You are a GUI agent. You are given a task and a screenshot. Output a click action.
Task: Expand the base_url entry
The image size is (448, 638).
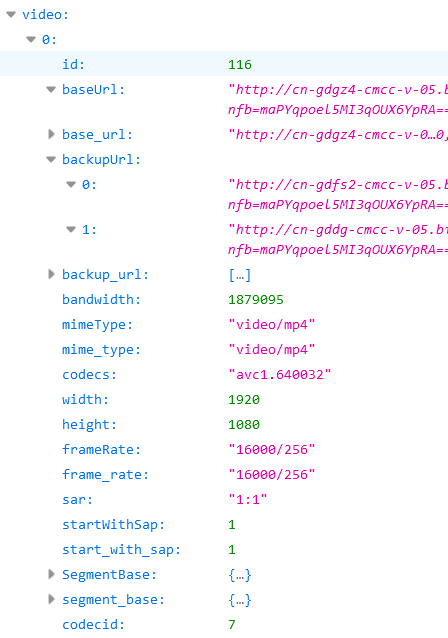click(51, 134)
